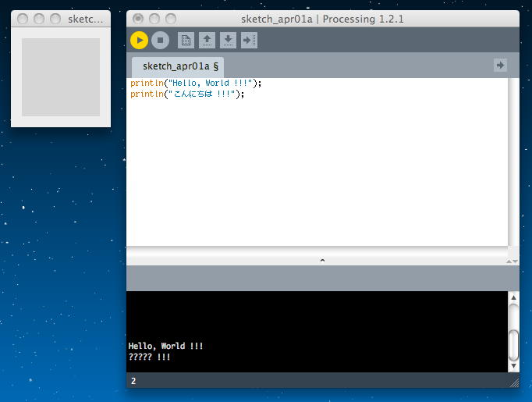
Task: Close the small sketch output window
Action: [23, 19]
